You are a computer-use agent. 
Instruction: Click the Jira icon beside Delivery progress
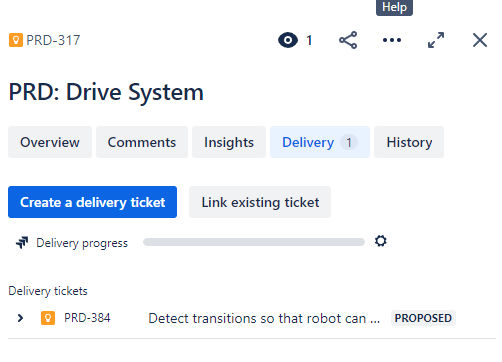pos(22,243)
